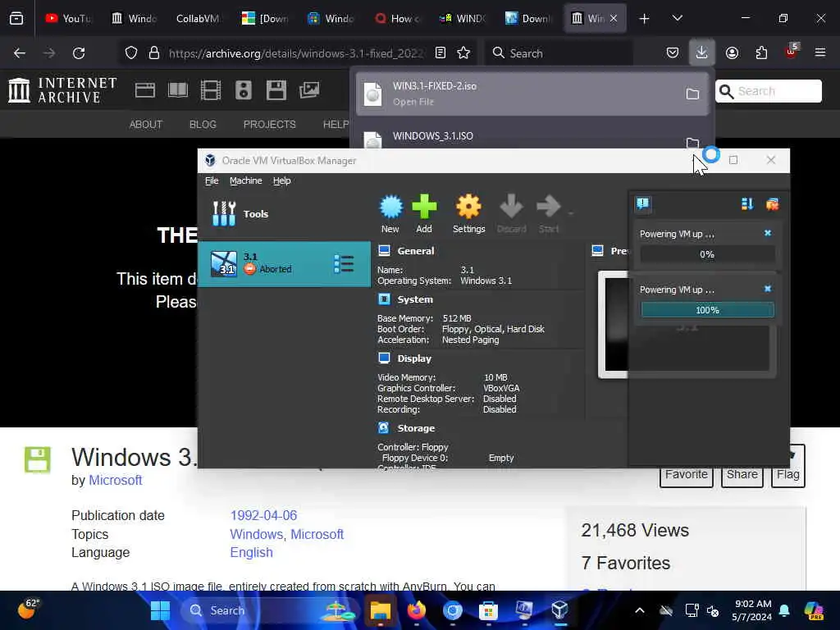Bookmark this page with star icon
The width and height of the screenshot is (840, 630).
[x=463, y=52]
